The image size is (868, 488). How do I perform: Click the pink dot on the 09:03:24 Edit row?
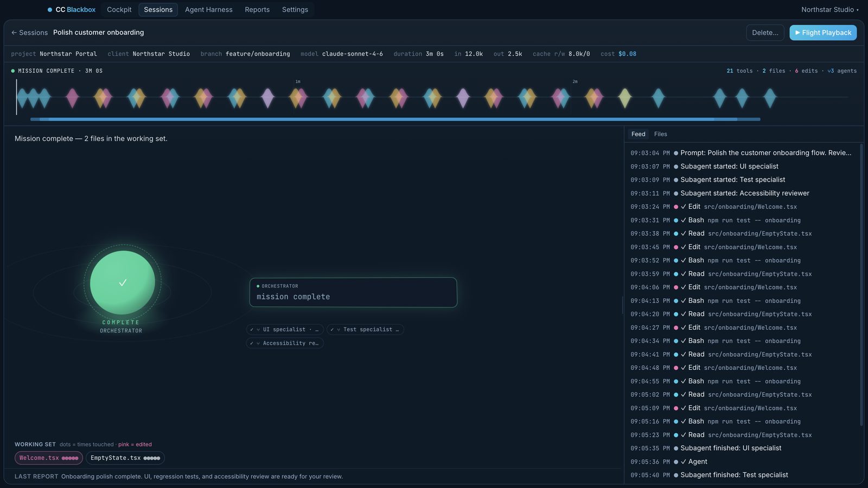[676, 207]
